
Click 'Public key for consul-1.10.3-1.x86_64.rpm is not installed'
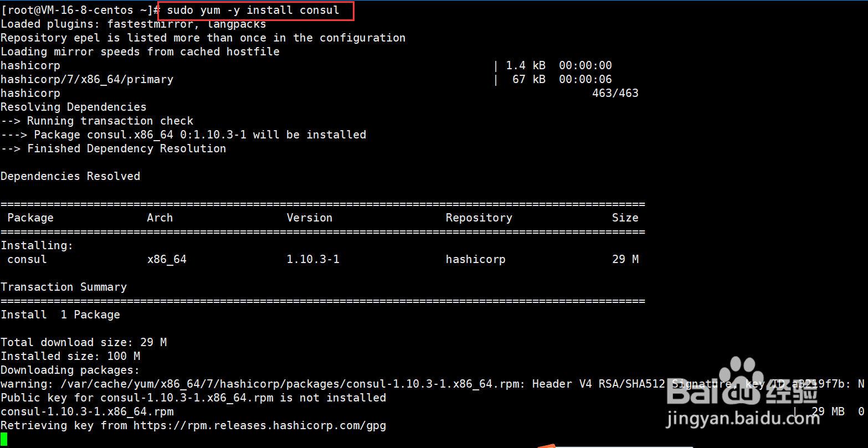pyautogui.click(x=193, y=398)
